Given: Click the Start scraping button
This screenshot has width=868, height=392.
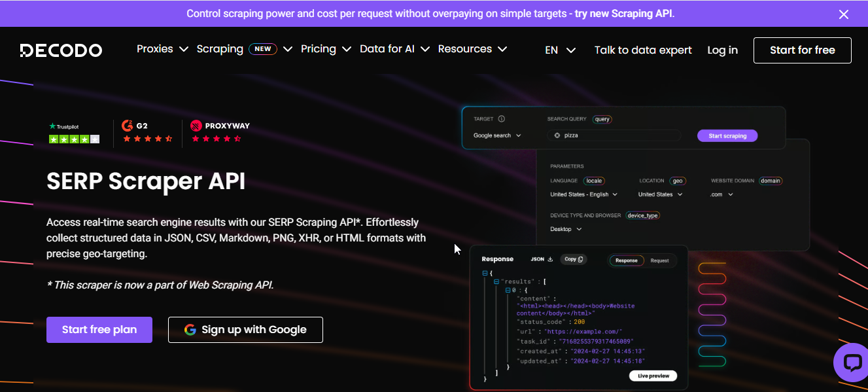Looking at the screenshot, I should pos(727,135).
